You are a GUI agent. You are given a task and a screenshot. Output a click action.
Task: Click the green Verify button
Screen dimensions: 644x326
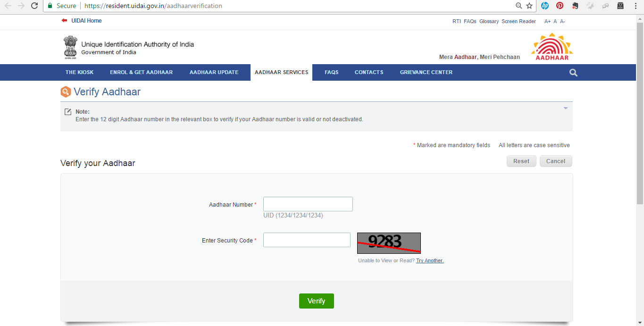pyautogui.click(x=316, y=301)
